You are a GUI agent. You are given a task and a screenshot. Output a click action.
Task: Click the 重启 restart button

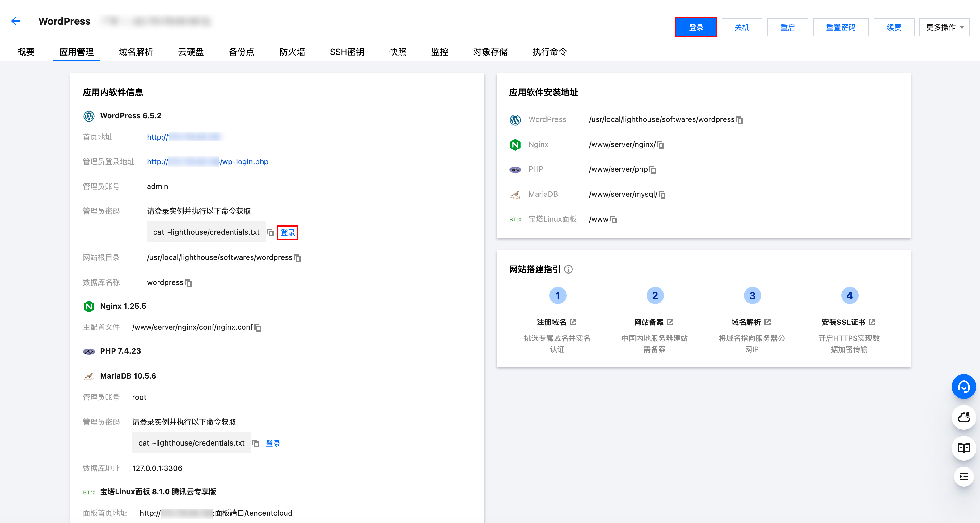point(788,27)
